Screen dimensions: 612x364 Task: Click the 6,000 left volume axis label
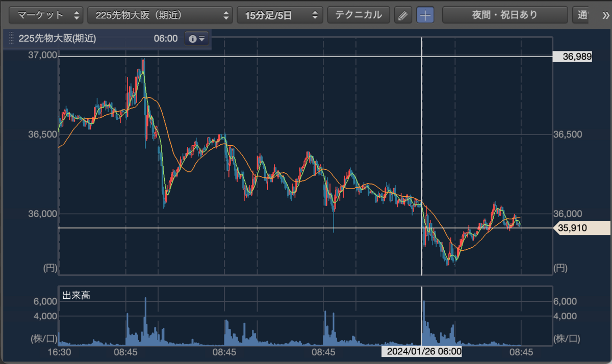(46, 301)
